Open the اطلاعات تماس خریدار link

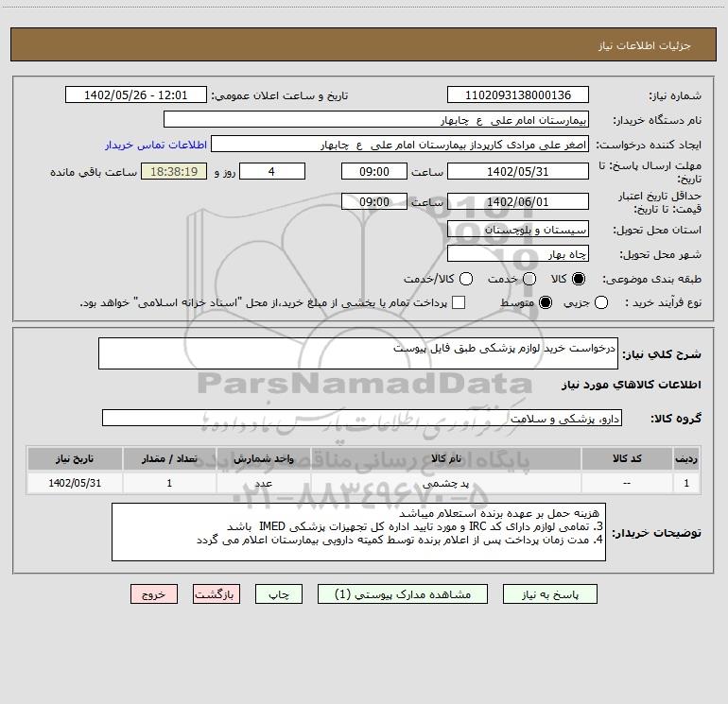click(156, 145)
